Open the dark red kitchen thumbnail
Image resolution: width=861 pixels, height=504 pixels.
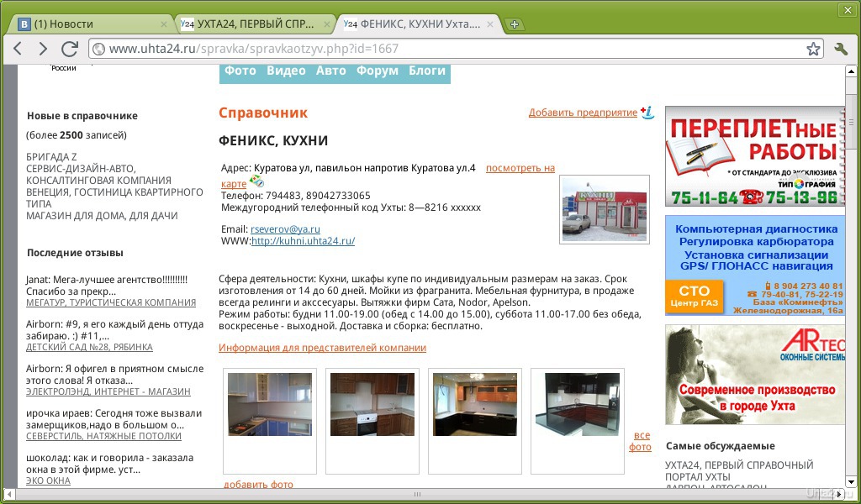[x=578, y=404]
